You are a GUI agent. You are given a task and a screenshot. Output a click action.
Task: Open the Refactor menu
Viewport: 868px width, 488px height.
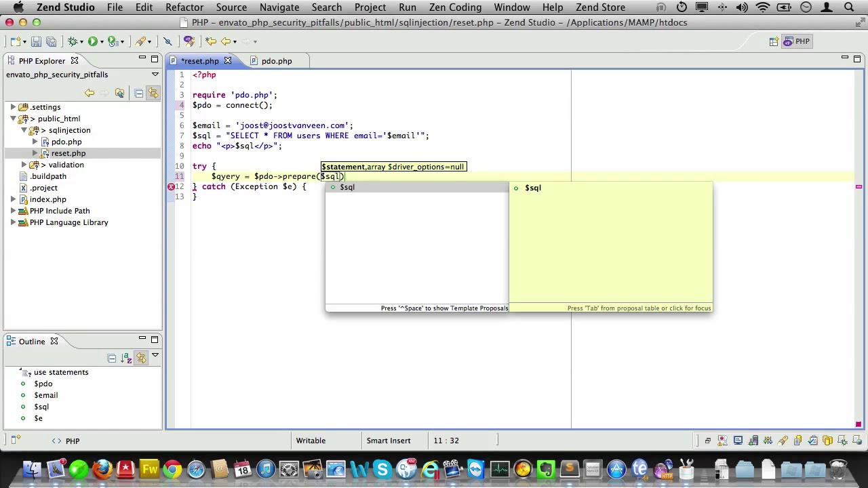click(184, 7)
